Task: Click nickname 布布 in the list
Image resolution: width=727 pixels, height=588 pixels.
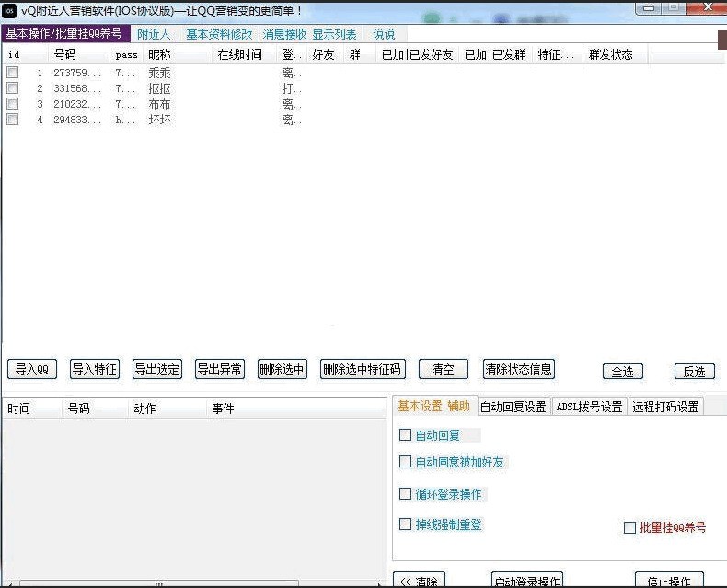Action: (159, 104)
